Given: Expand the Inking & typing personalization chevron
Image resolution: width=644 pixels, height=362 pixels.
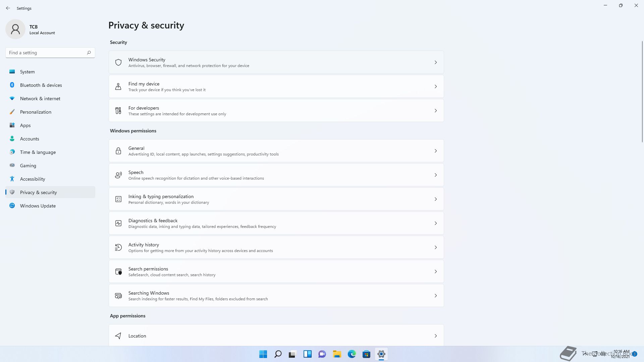Looking at the screenshot, I should [435, 199].
